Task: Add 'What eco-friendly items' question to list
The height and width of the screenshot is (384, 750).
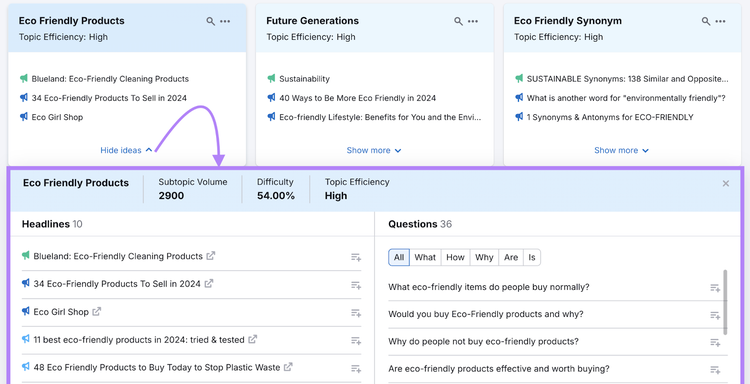Action: [715, 288]
